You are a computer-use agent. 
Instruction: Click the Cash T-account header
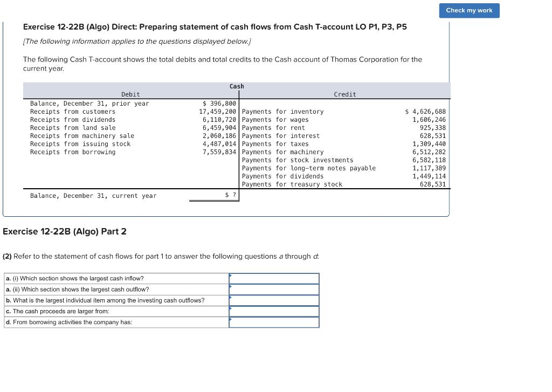236,86
